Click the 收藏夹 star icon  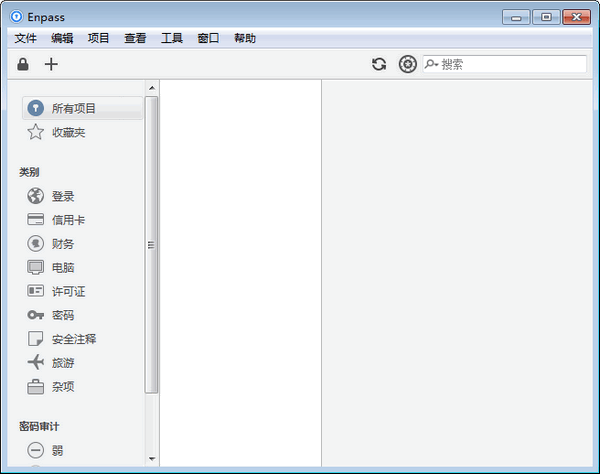coord(36,132)
